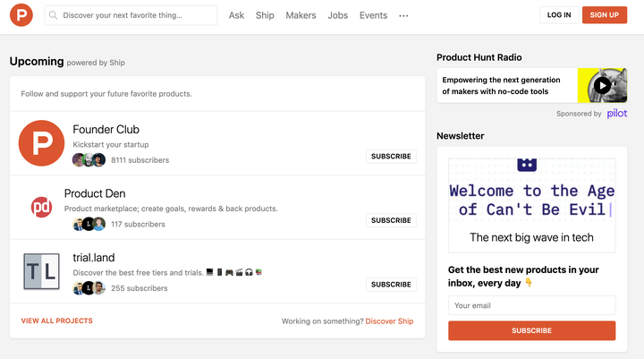Subscribe to trial.land
This screenshot has width=644, height=359.
pos(391,285)
